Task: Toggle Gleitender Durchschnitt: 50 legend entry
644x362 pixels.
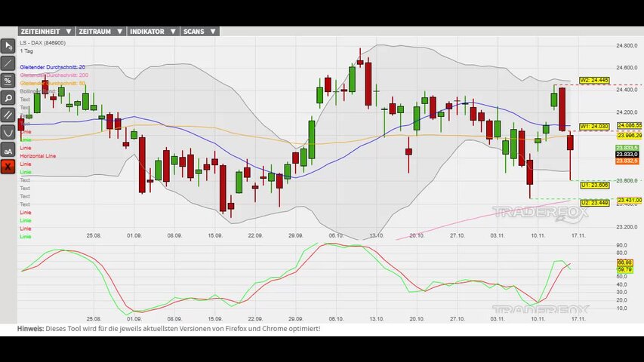Action: tap(52, 83)
